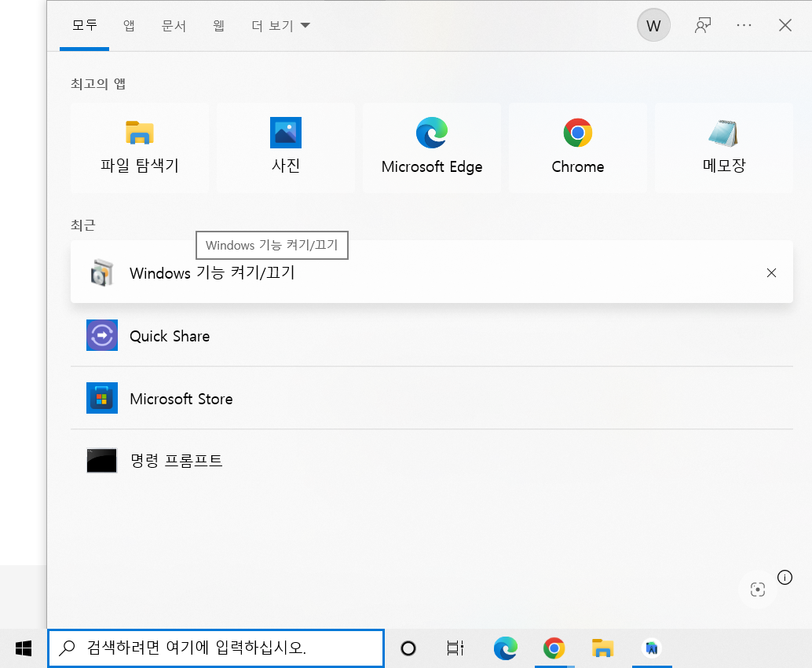This screenshot has width=812, height=668.
Task: Launch Microsoft Edge from top apps
Action: [432, 148]
